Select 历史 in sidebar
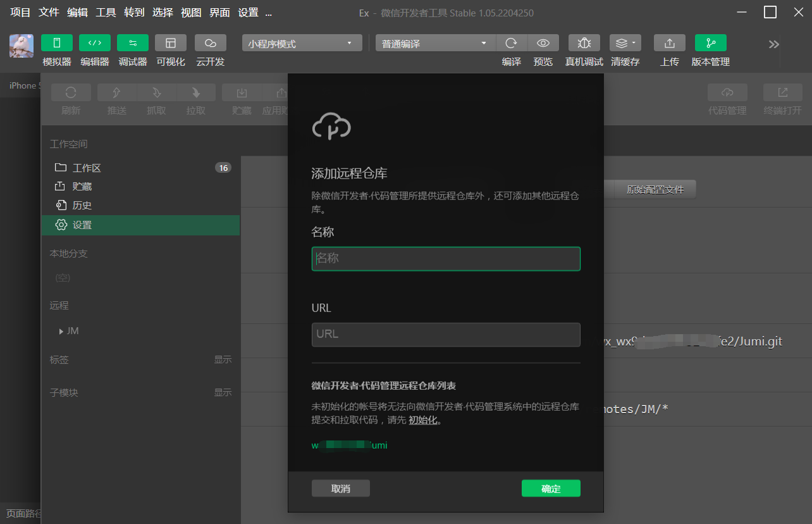Image resolution: width=812 pixels, height=524 pixels. pyautogui.click(x=140, y=206)
